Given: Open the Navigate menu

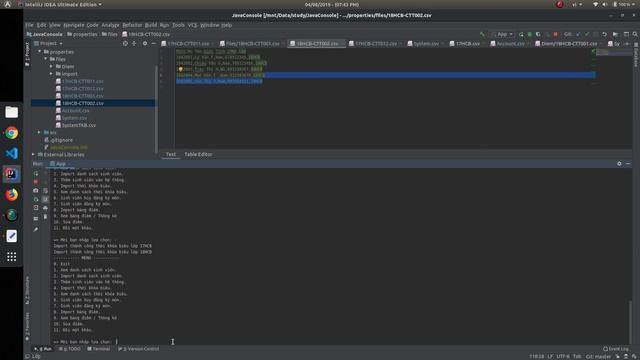Looking at the screenshot, I should pyautogui.click(x=73, y=25).
